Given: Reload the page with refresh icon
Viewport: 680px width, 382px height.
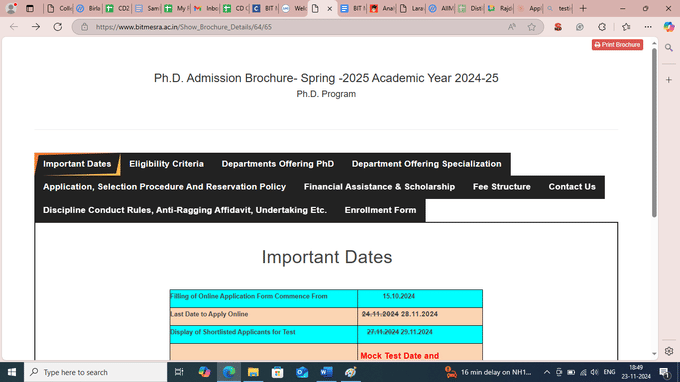Looking at the screenshot, I should click(58, 27).
